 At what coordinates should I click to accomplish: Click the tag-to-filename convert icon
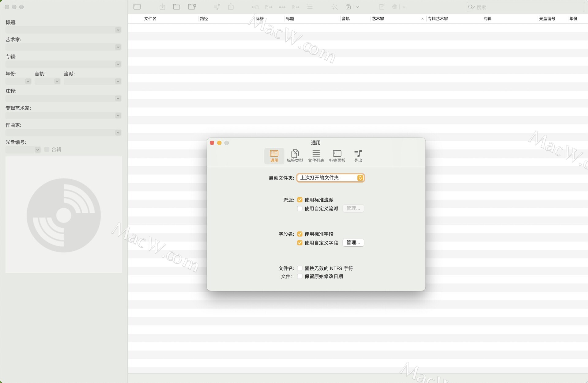[x=255, y=7]
